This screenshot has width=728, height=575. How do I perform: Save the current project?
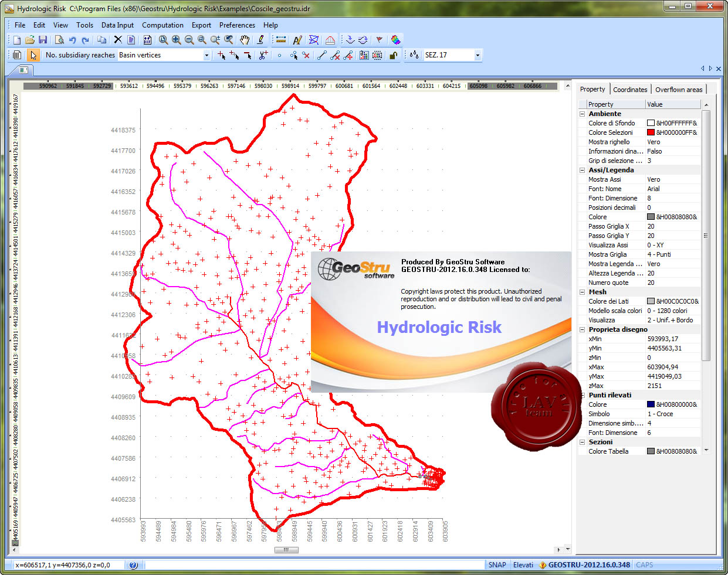43,40
